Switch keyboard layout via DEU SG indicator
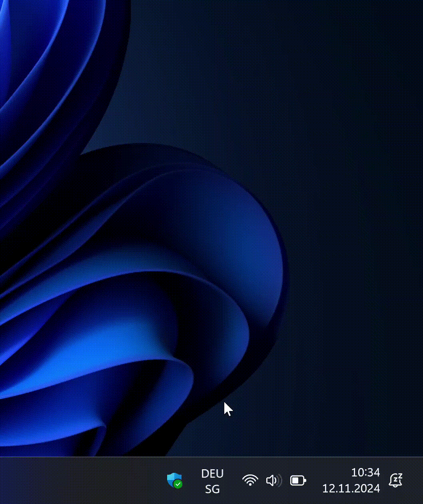Image resolution: width=423 pixels, height=504 pixels. pos(212,480)
